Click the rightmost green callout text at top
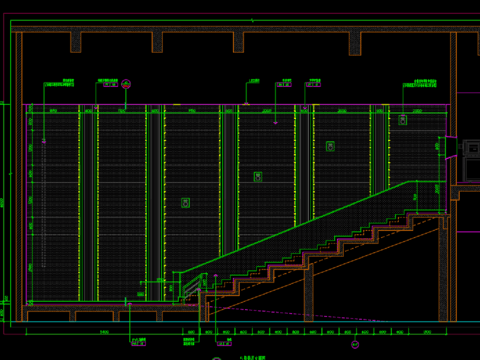Viewport: 480px width, 360px height. coord(420,83)
